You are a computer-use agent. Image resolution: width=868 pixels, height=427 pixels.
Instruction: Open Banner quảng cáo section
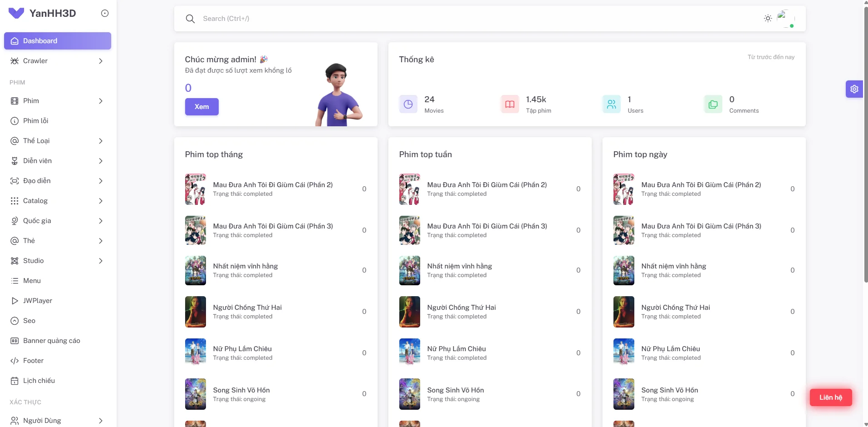[x=51, y=341]
